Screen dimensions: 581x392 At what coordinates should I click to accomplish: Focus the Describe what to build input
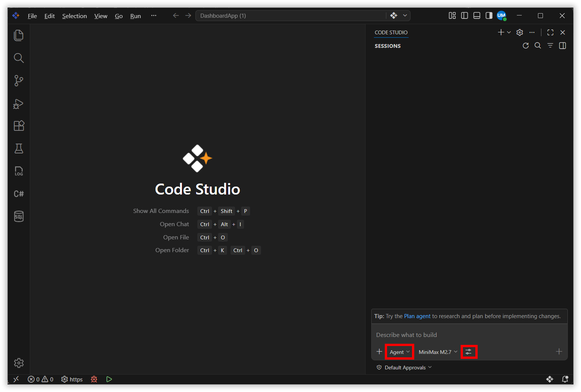point(469,335)
